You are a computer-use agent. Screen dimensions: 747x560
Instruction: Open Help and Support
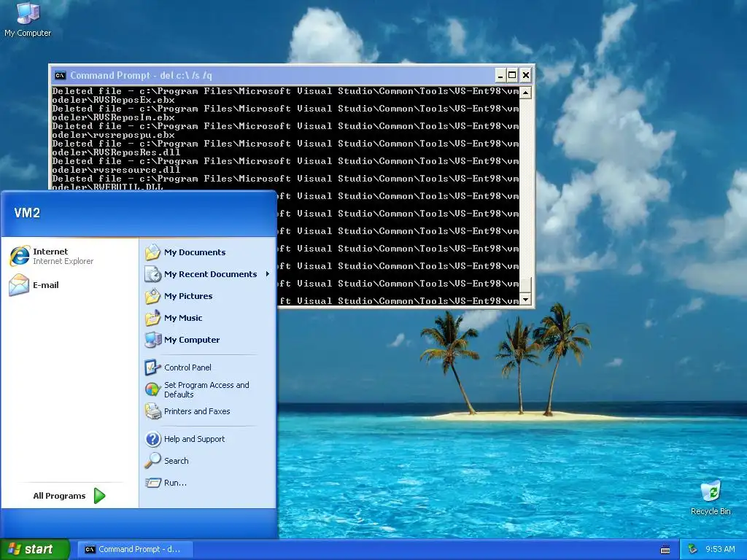pos(208,439)
